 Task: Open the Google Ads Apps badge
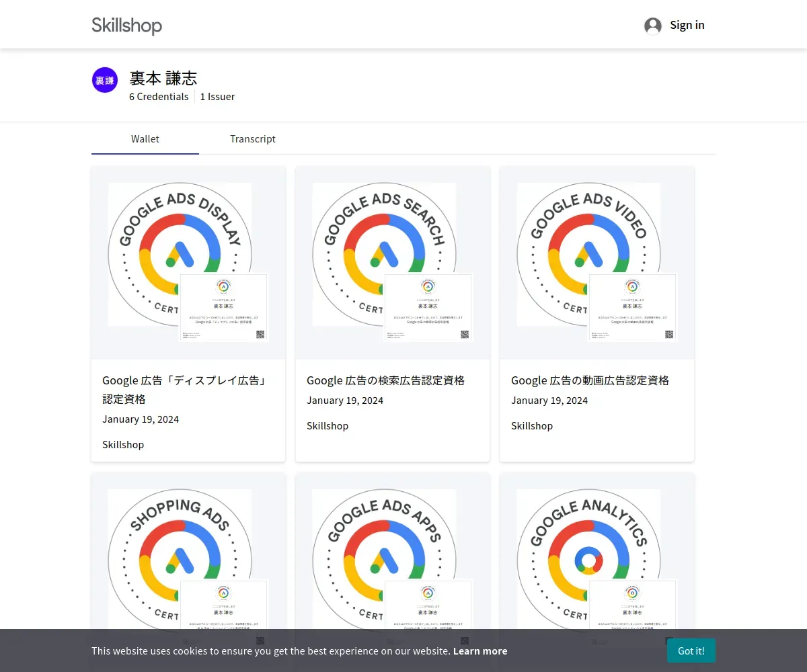pyautogui.click(x=384, y=559)
